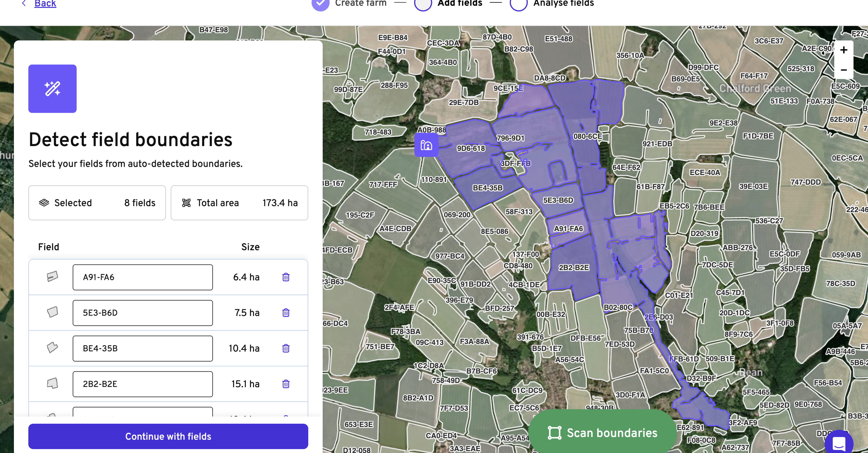Select map field labeled 9D6-618
Viewport: 868px width, 453px height.
(471, 149)
